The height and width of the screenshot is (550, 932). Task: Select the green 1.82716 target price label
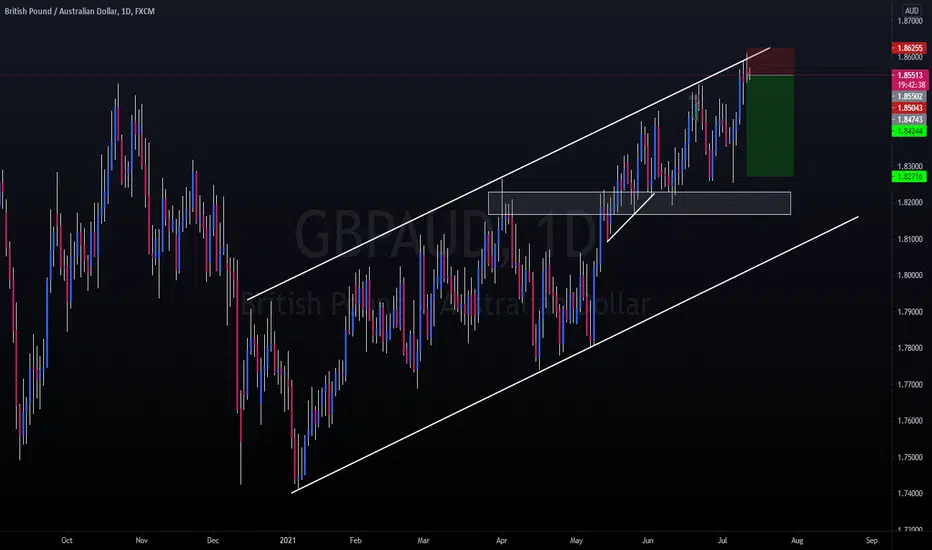909,177
